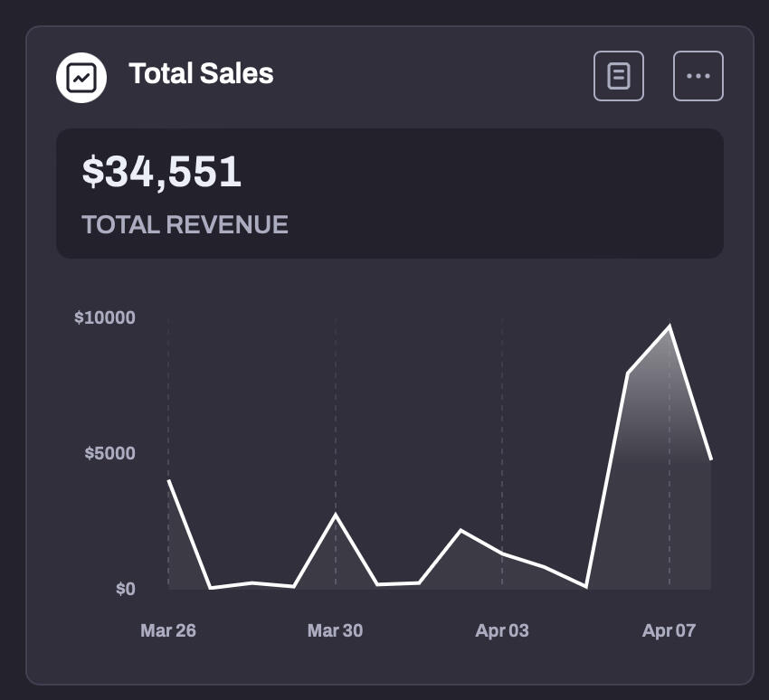
Task: Click the $5000 y-axis label
Action: pyautogui.click(x=109, y=453)
